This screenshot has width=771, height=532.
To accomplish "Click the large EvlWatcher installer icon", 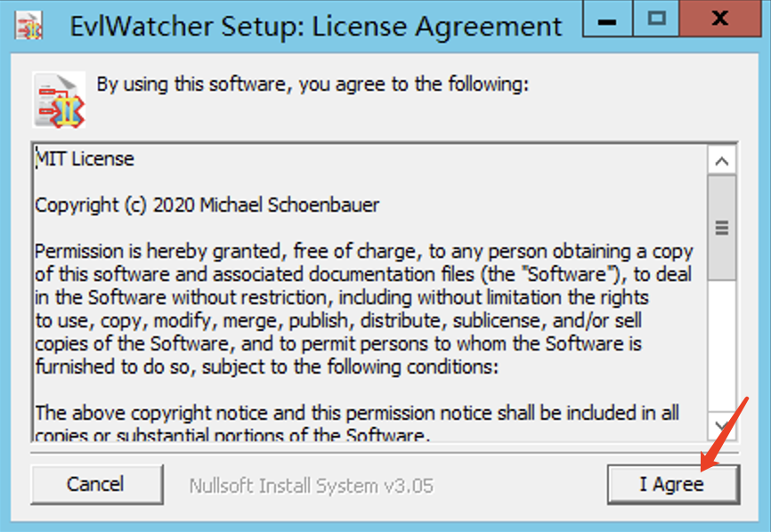I will click(58, 100).
